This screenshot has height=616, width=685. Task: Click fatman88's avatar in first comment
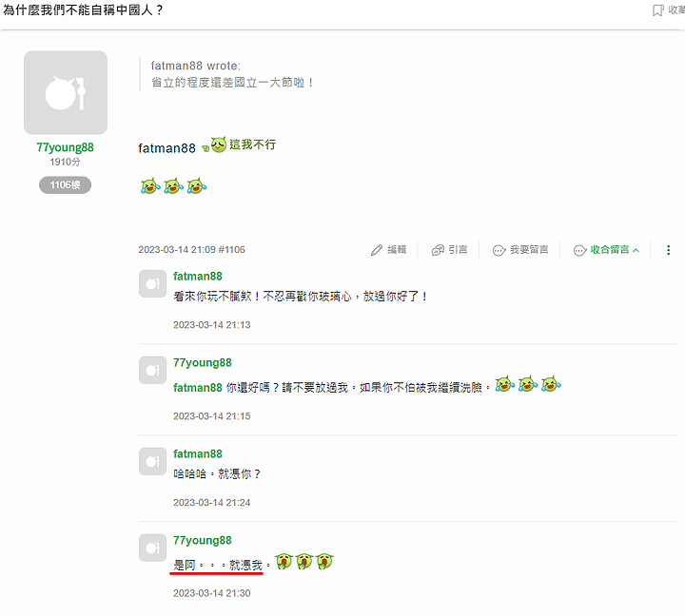tap(152, 284)
